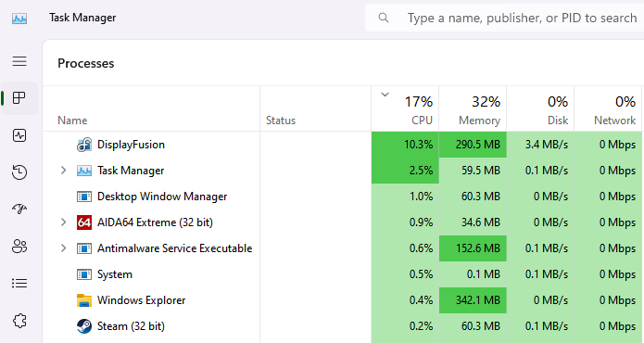The width and height of the screenshot is (644, 343).
Task: Click the System process icon
Action: pyautogui.click(x=84, y=274)
